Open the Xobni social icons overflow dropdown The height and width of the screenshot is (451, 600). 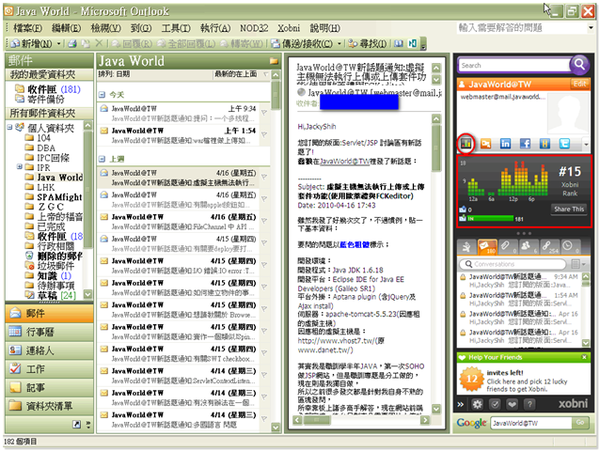(586, 144)
